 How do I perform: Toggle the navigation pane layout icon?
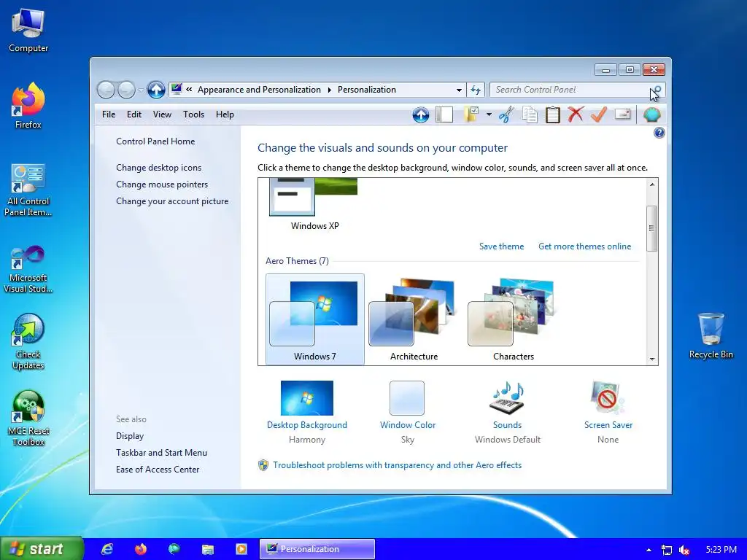444,114
